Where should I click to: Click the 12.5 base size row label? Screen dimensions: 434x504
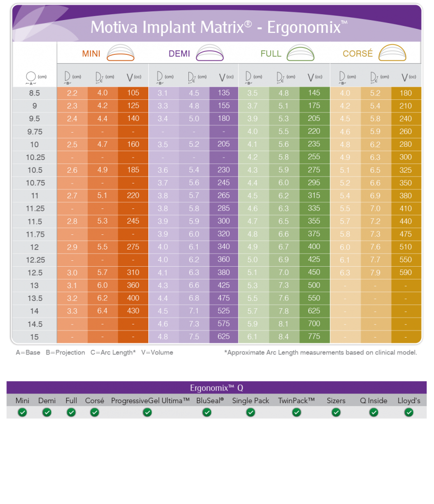(x=34, y=273)
